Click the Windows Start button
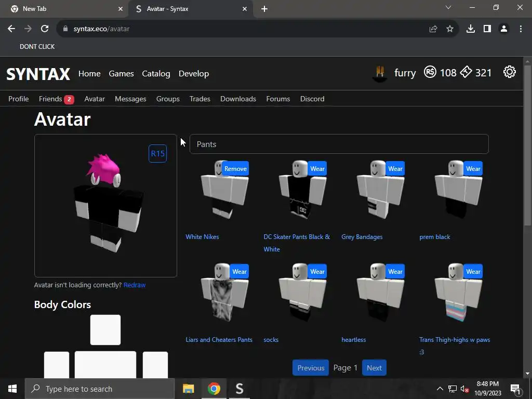 (x=12, y=389)
